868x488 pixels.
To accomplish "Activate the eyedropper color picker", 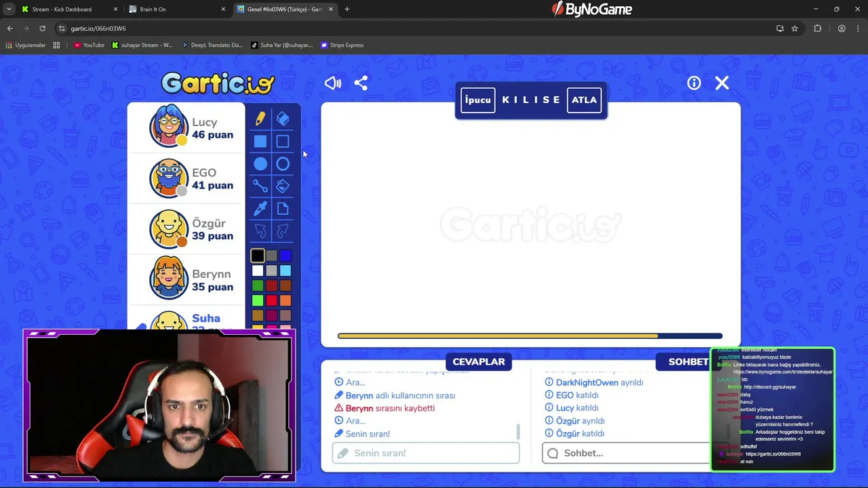I will [x=260, y=208].
